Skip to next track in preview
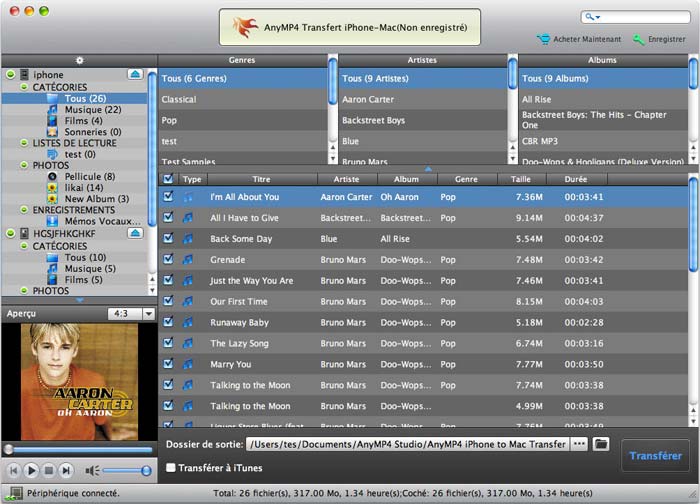Viewport: 700px width, 504px height. click(66, 471)
